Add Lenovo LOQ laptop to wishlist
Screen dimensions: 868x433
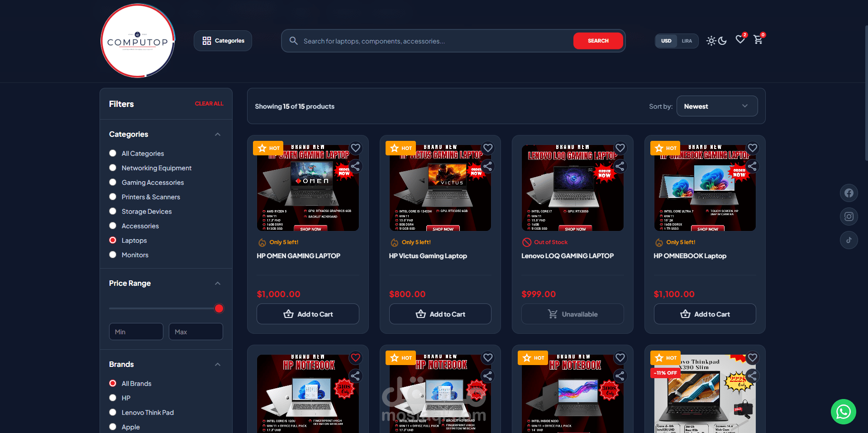620,148
